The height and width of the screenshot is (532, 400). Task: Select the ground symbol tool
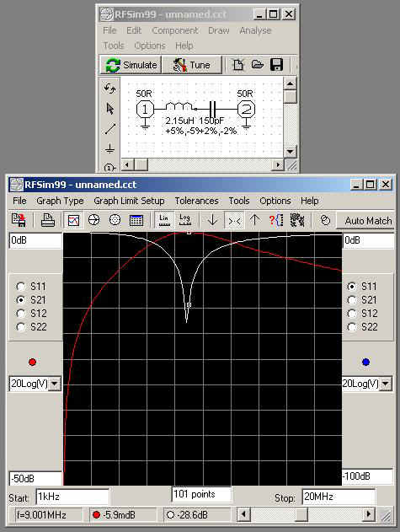tap(109, 148)
